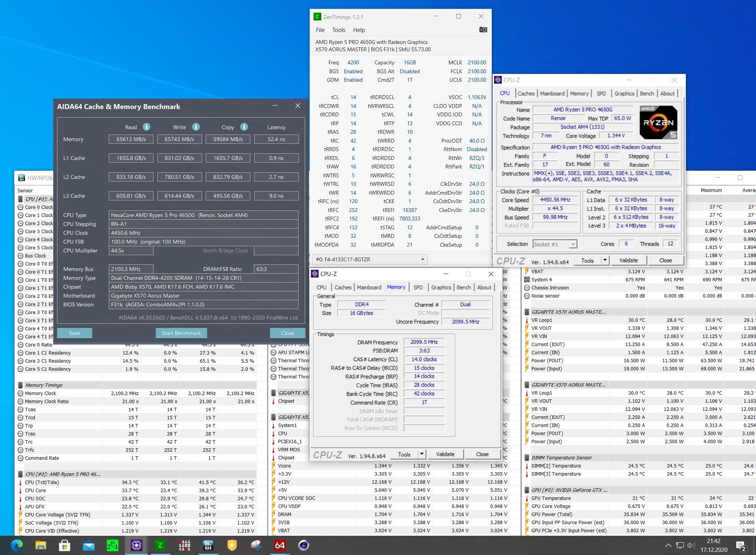Collapse the DIMM Temperature Sensor group

coord(527,457)
